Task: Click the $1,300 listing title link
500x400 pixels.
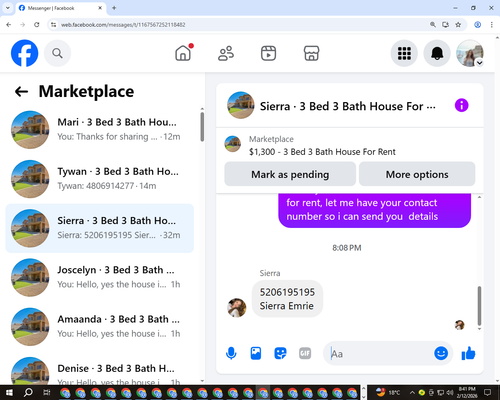Action: pos(322,152)
